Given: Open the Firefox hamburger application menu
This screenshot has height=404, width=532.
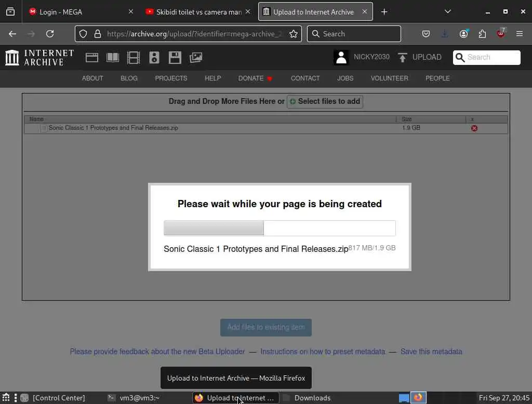Looking at the screenshot, I should [x=520, y=34].
